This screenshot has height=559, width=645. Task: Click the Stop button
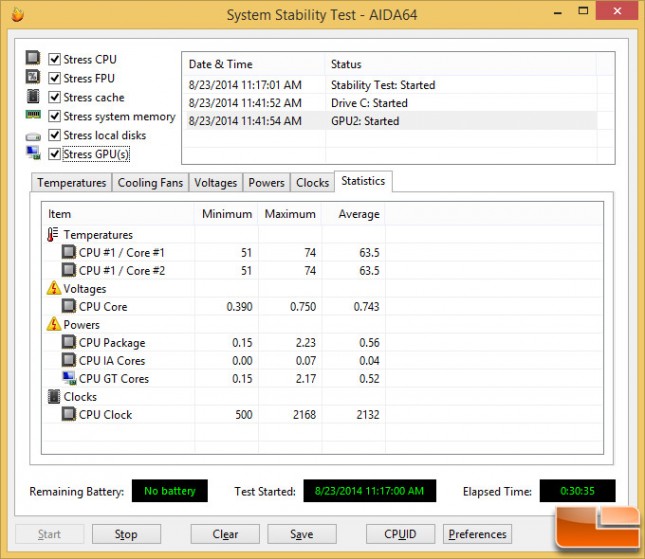[126, 534]
